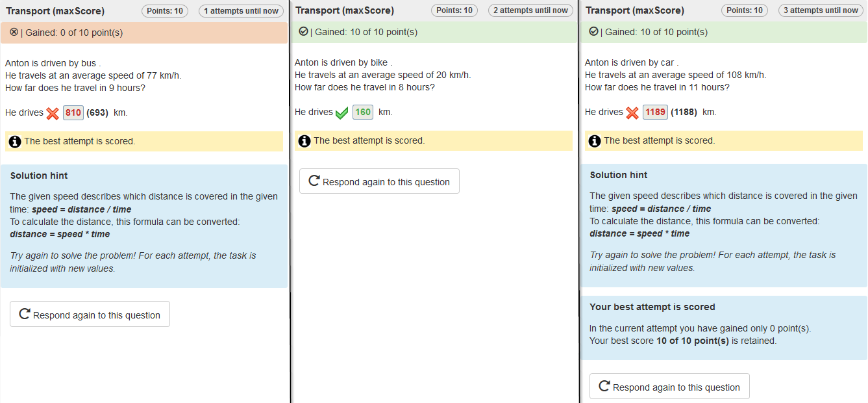Click the "1 attempts until now" badge
868x403 pixels.
click(x=241, y=10)
